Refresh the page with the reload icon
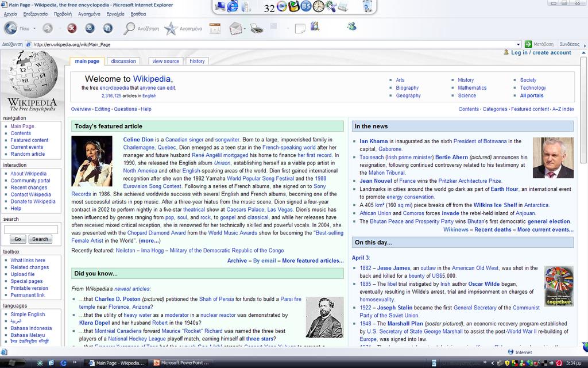 [90, 28]
